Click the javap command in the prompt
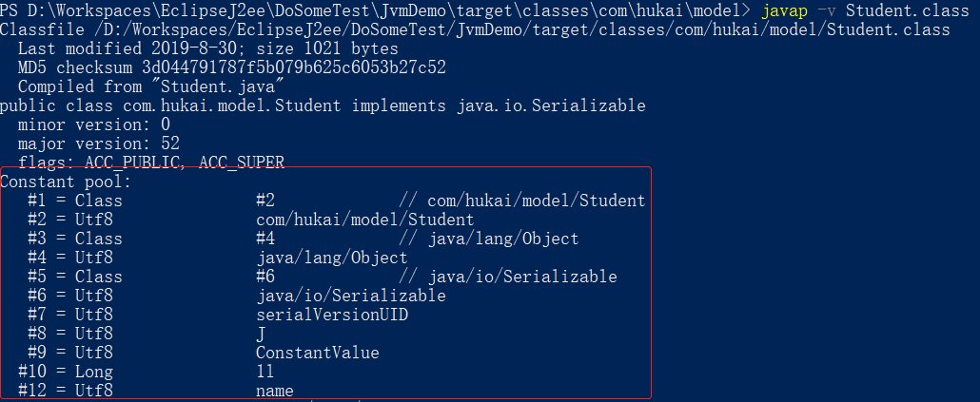Screen dimensions: 980x402 pos(785,11)
